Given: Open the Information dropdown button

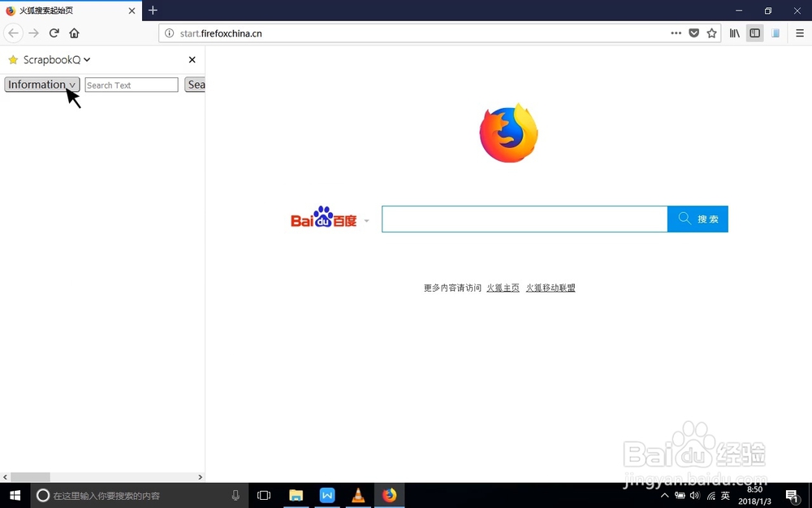Looking at the screenshot, I should (x=42, y=85).
